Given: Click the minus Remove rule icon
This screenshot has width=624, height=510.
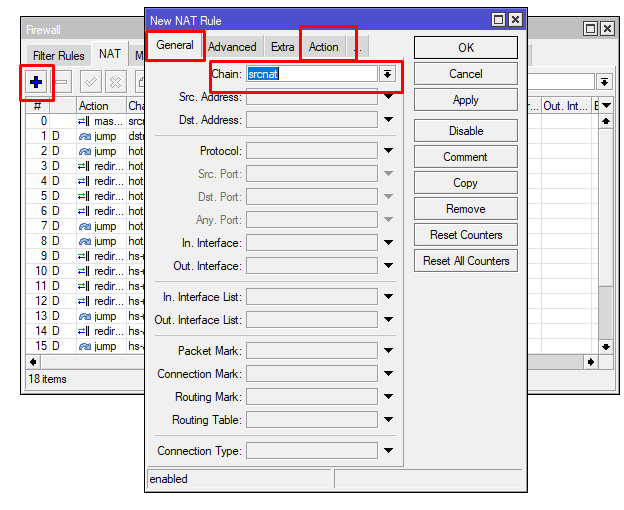Looking at the screenshot, I should pos(62,82).
